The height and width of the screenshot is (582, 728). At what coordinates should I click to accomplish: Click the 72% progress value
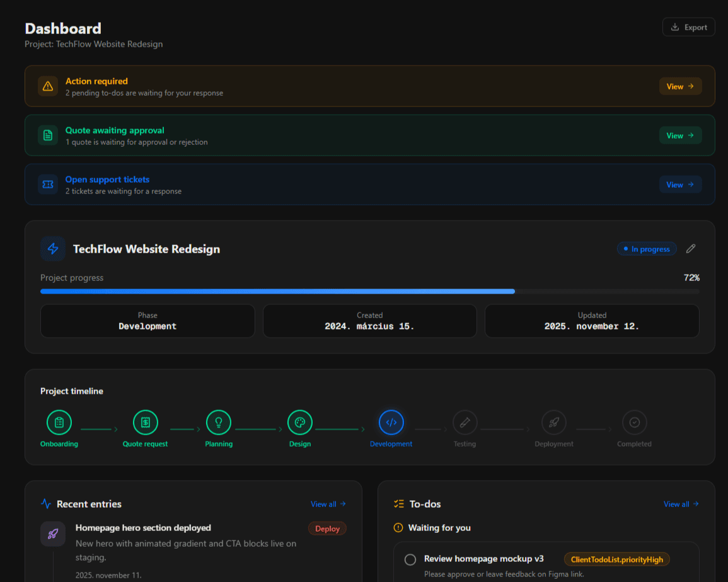pyautogui.click(x=691, y=278)
